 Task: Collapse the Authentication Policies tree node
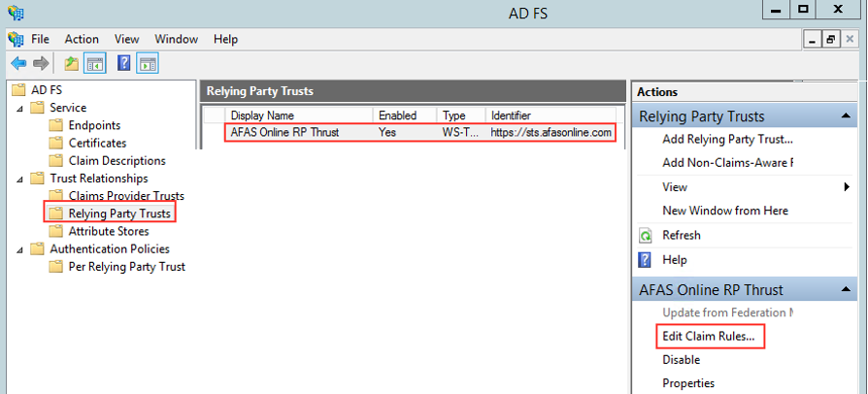tap(20, 249)
